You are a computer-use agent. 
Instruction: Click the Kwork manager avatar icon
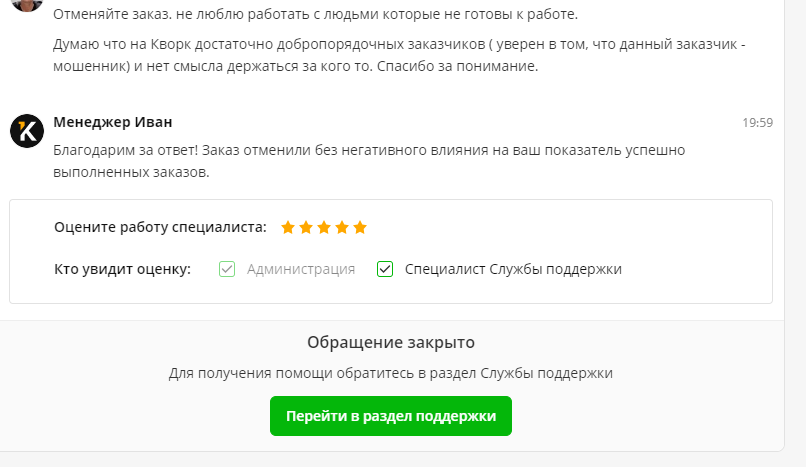(x=27, y=131)
